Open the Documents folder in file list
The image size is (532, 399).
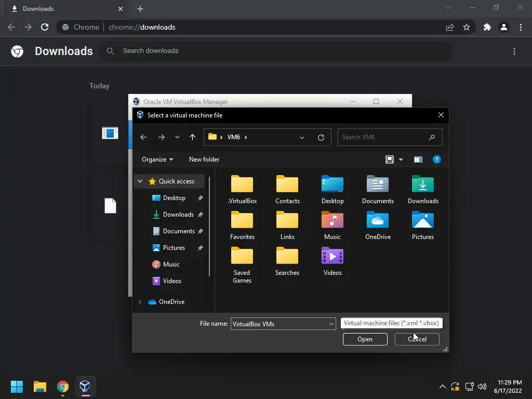(378, 190)
